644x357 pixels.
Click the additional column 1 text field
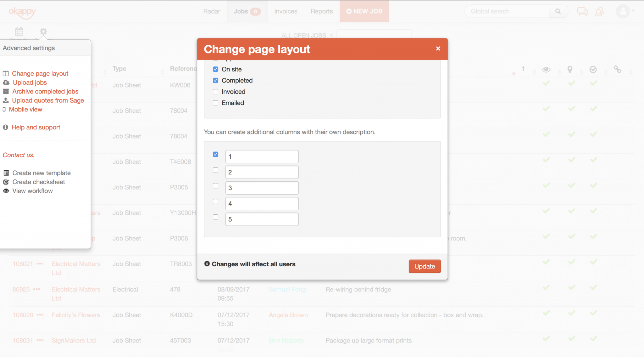[x=262, y=156]
